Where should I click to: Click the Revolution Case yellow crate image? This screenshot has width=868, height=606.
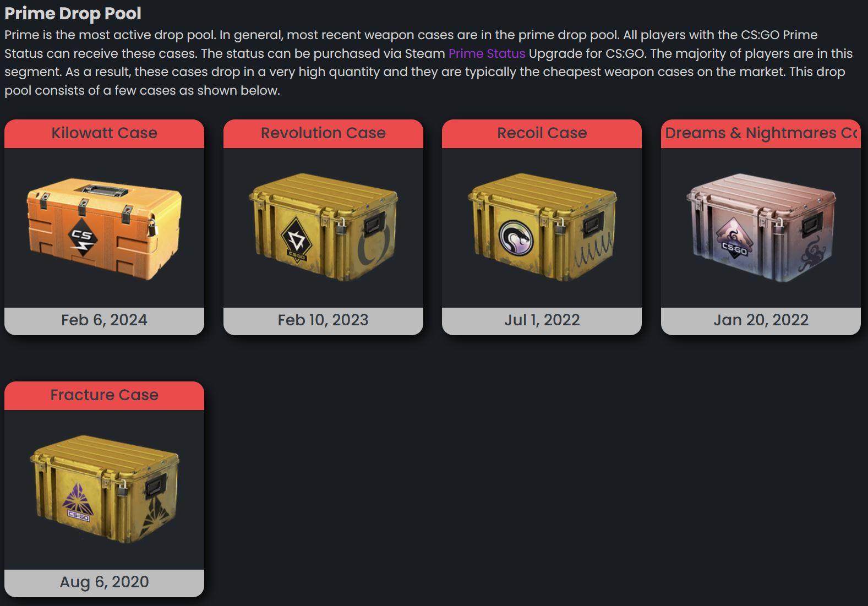click(x=323, y=227)
